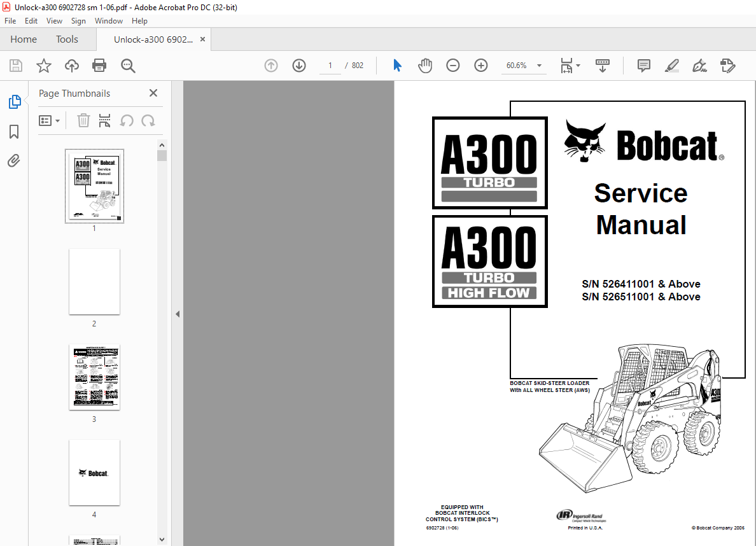This screenshot has height=546, width=756.
Task: Open the Sign menu
Action: click(78, 21)
